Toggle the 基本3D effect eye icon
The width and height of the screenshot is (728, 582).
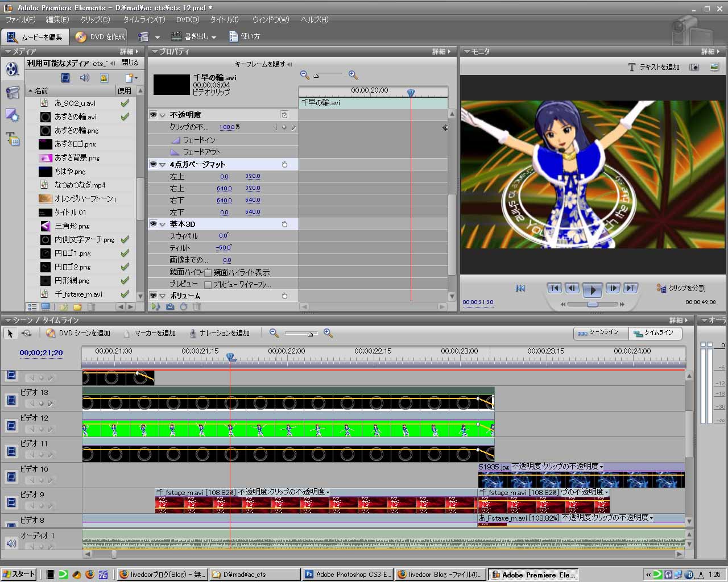[x=153, y=224]
